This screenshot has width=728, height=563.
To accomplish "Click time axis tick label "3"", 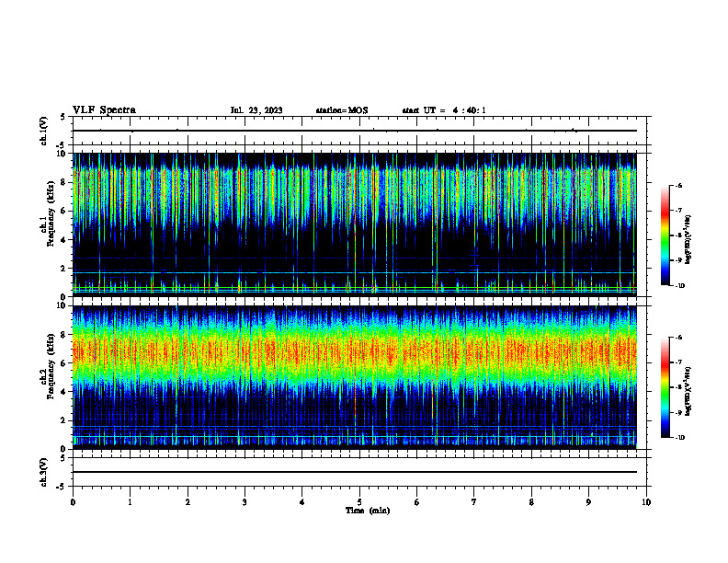I will (x=245, y=502).
